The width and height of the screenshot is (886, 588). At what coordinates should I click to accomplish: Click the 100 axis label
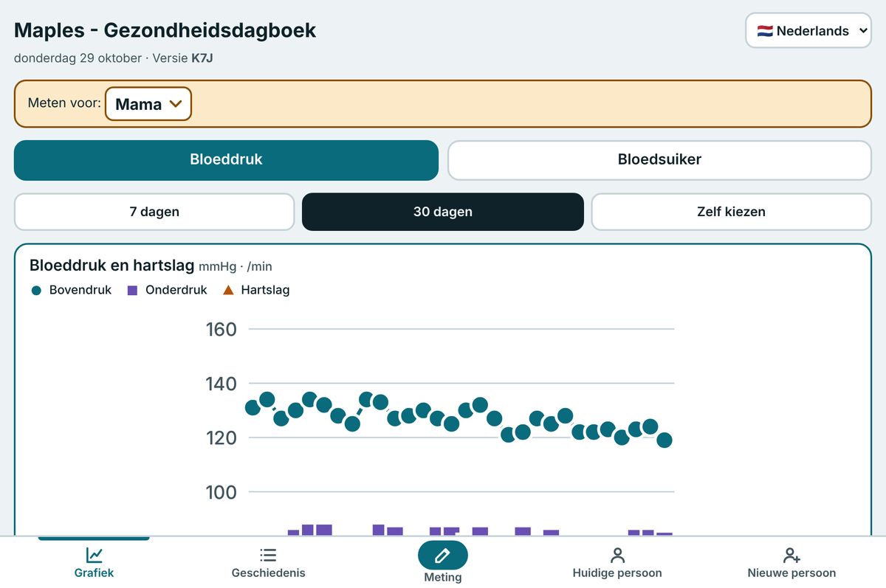(221, 492)
